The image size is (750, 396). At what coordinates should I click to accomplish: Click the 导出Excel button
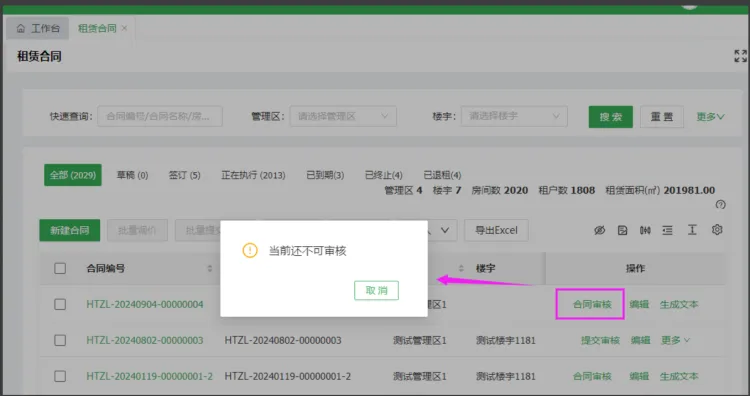tap(496, 231)
